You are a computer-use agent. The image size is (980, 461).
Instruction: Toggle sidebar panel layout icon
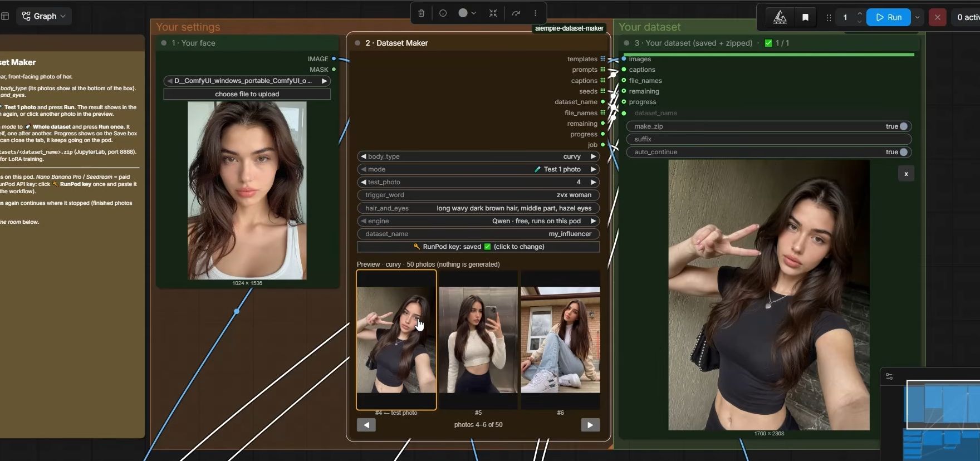(x=5, y=16)
